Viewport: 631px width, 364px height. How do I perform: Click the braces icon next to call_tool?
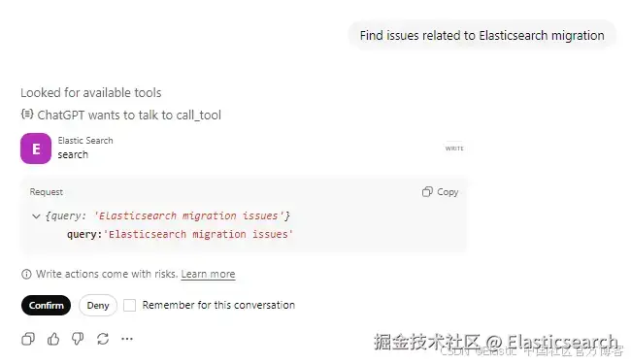27,115
